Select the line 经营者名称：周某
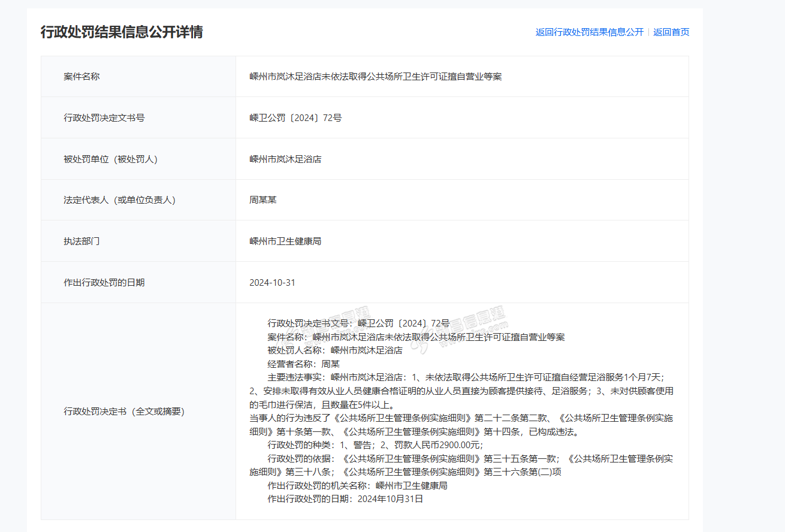785x532 pixels. click(x=303, y=364)
